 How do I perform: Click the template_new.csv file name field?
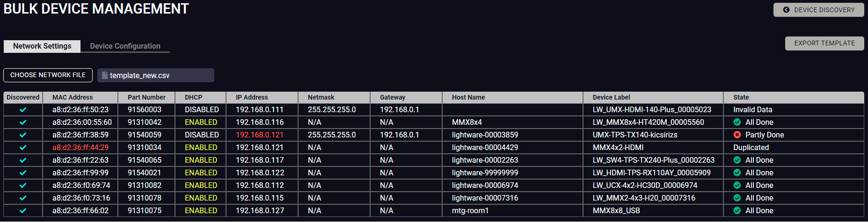click(156, 75)
